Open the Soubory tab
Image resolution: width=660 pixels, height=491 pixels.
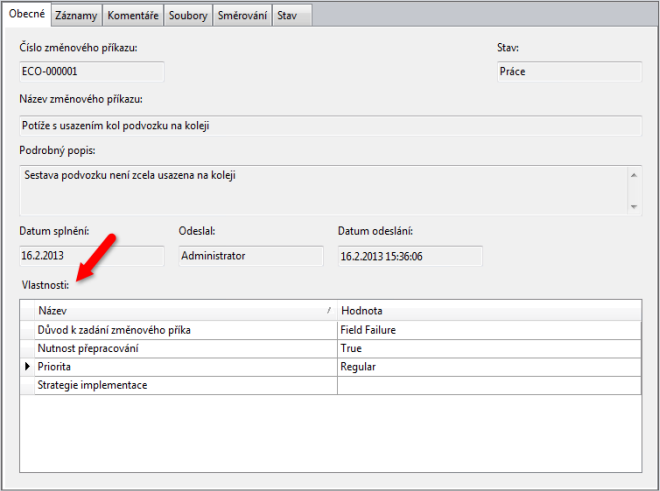click(188, 16)
